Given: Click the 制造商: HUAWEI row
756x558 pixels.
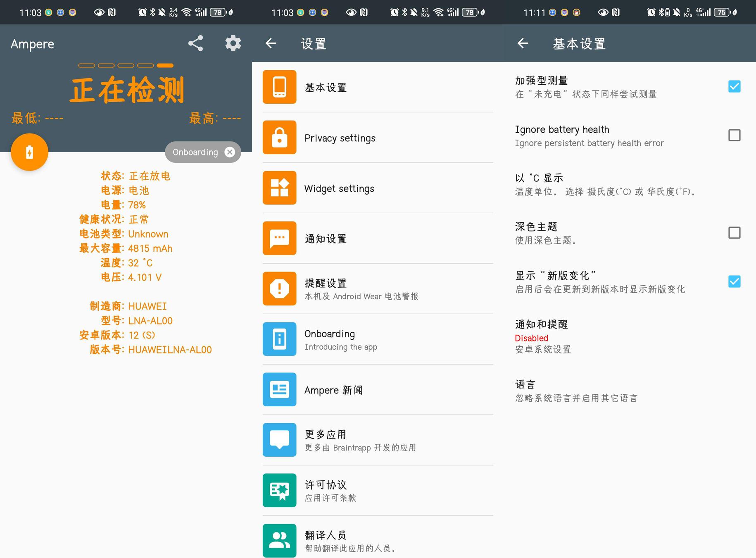Looking at the screenshot, I should 128,306.
